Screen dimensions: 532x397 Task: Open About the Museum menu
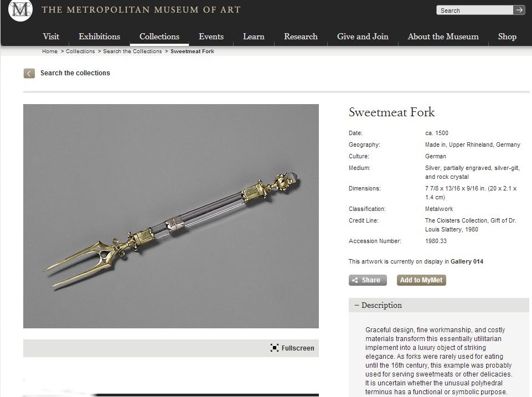click(x=443, y=37)
